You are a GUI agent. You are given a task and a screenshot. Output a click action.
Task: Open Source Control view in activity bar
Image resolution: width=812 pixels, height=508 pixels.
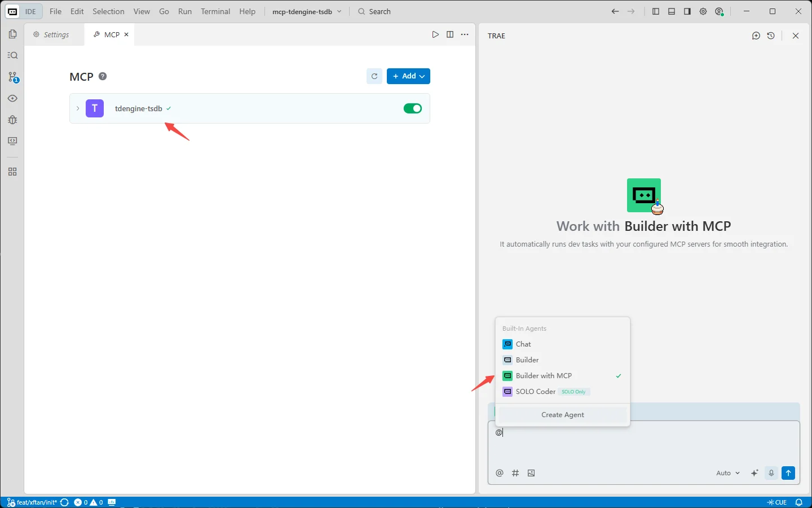click(12, 77)
